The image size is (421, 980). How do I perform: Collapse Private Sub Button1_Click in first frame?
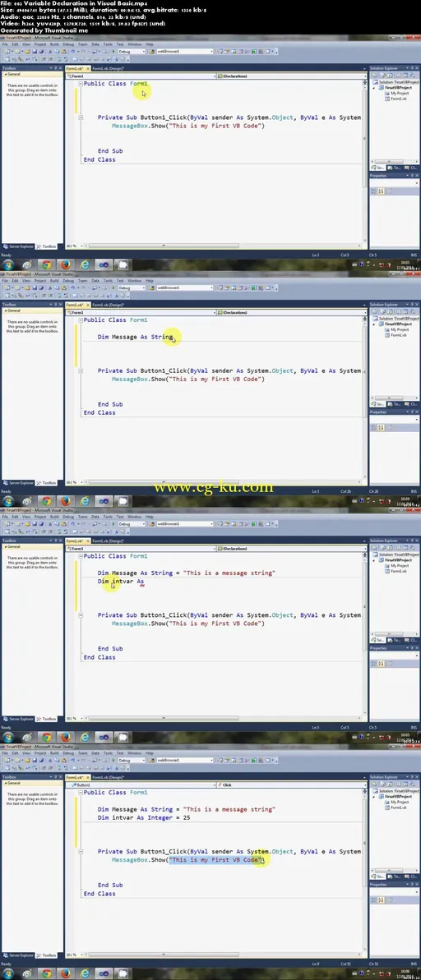(80, 117)
